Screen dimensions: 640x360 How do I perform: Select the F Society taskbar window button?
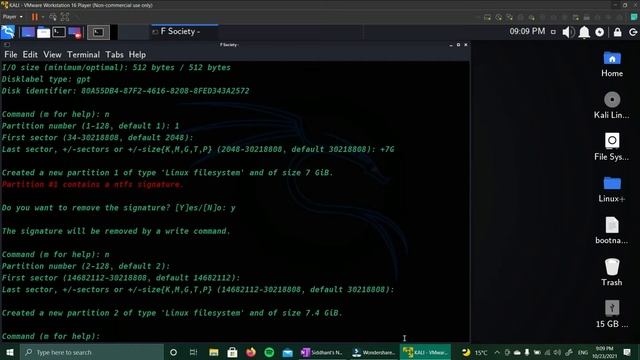tap(184, 32)
